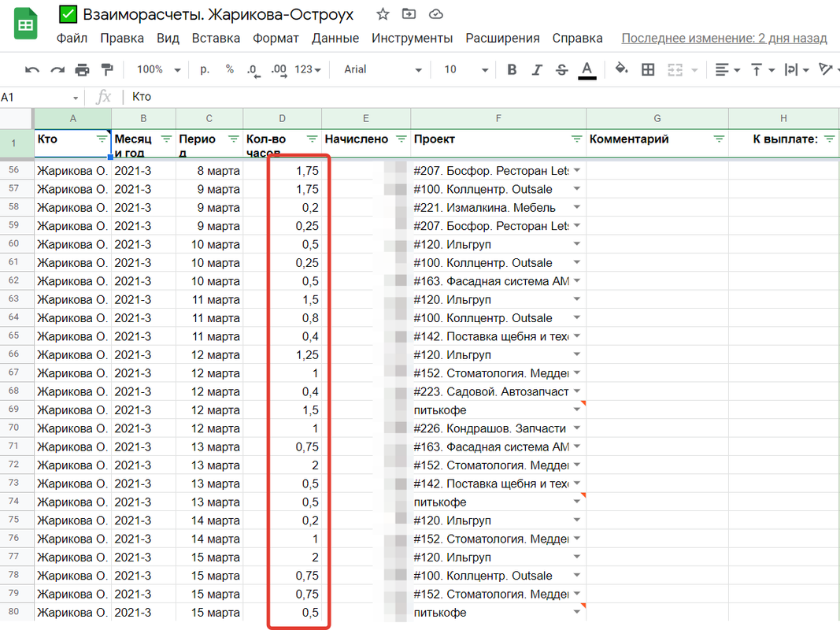
Task: Open the Данные menu
Action: (x=335, y=38)
